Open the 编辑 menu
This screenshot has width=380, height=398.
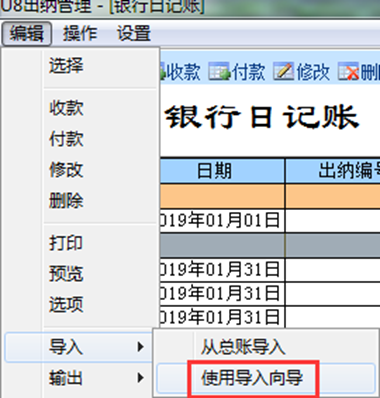point(26,33)
